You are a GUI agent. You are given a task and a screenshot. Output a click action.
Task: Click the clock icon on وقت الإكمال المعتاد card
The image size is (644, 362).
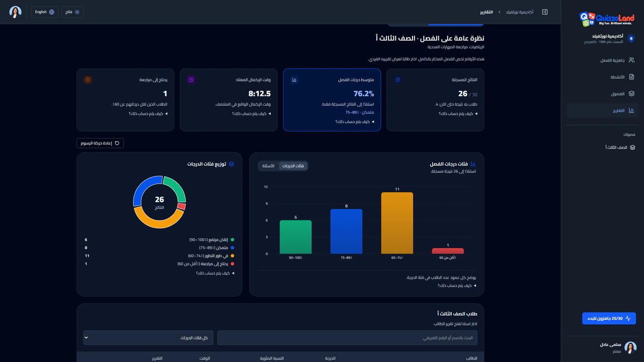coord(191,80)
